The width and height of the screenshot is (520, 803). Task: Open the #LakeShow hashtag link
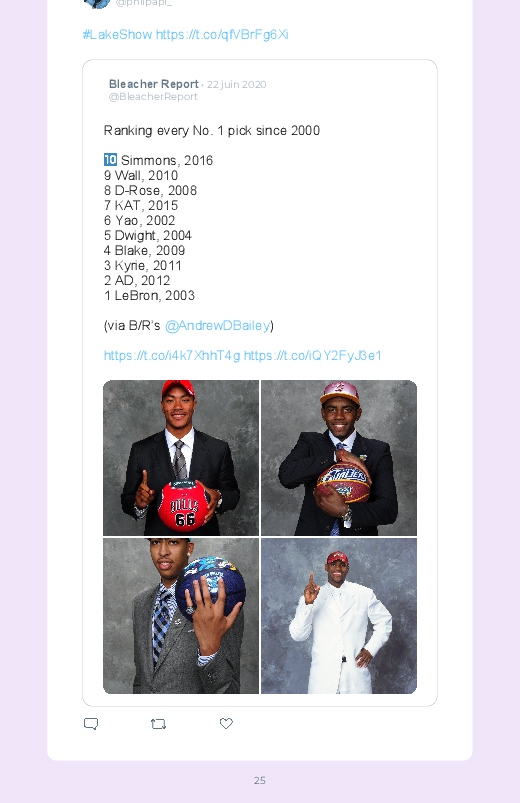(117, 34)
